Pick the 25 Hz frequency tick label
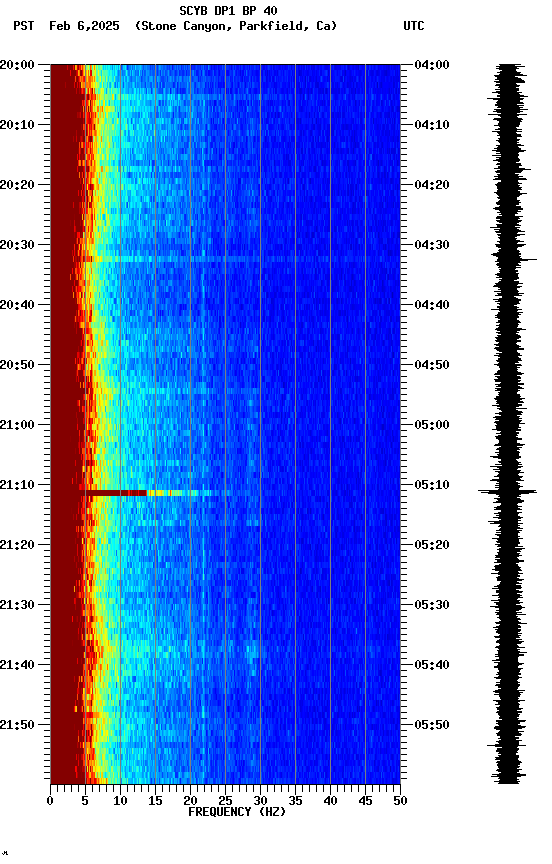552x864 pixels. point(225,801)
